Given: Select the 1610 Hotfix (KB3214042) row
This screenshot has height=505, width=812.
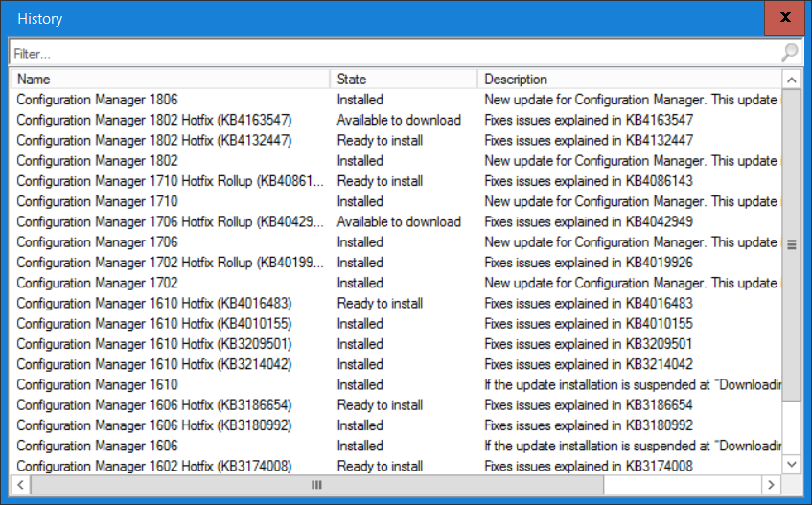Looking at the screenshot, I should click(396, 364).
